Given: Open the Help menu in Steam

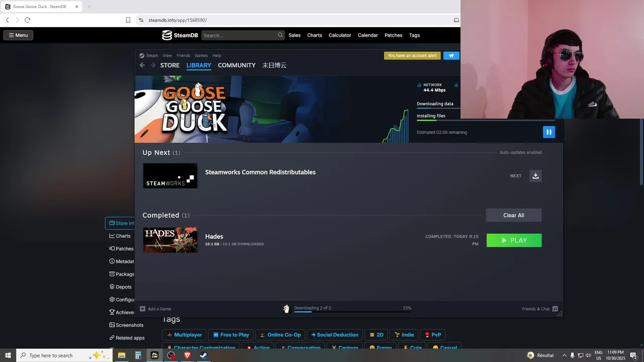Looking at the screenshot, I should [x=217, y=55].
